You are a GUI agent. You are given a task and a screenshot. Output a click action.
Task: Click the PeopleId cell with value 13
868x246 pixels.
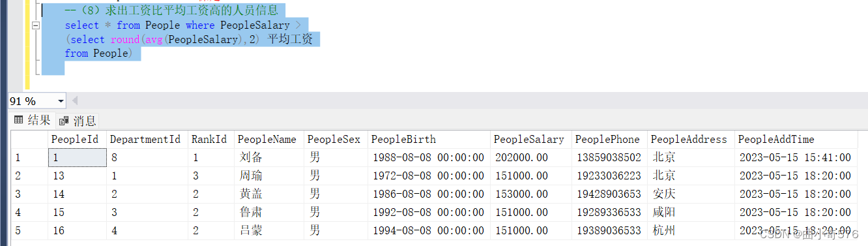coord(77,176)
